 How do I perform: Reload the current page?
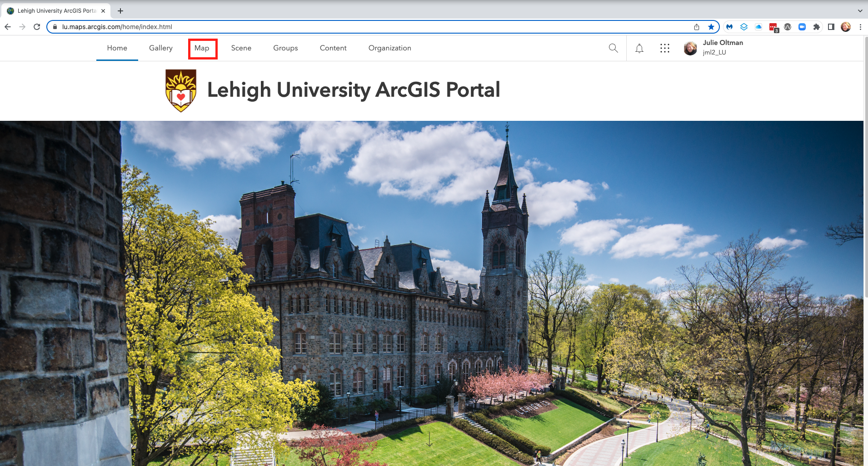coord(37,27)
